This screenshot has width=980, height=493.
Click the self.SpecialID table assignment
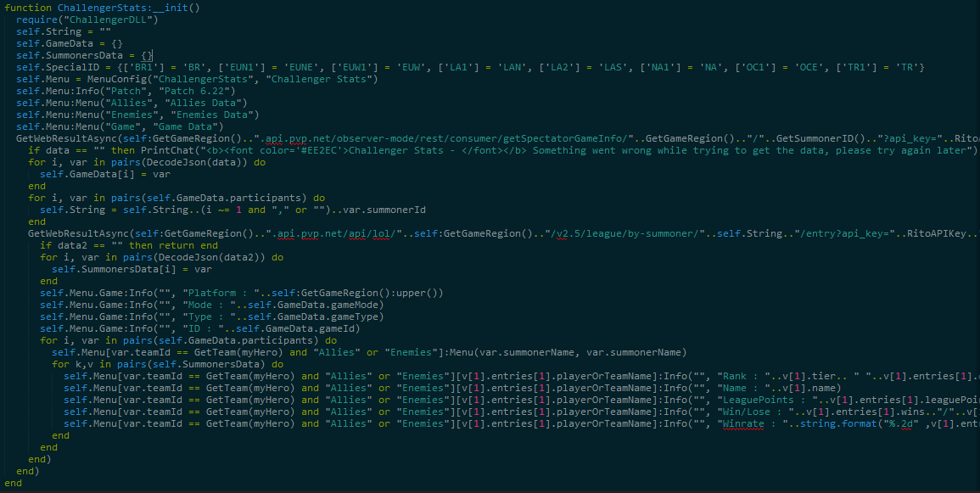click(470, 67)
